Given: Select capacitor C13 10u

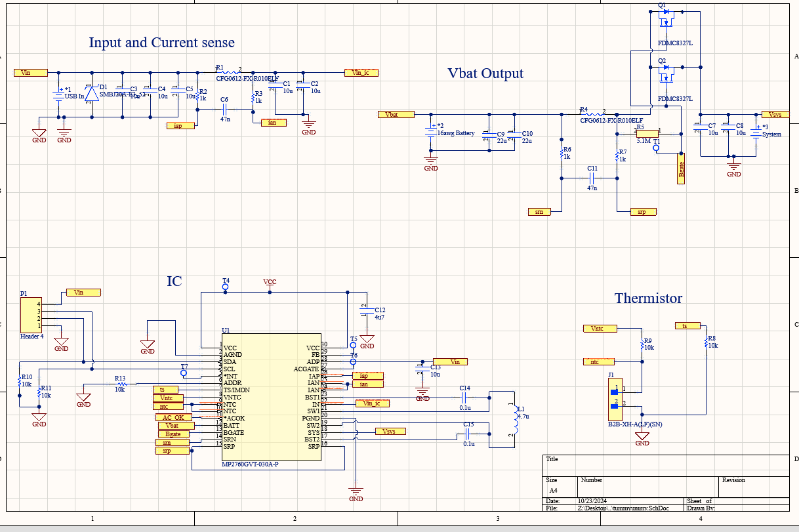Looking at the screenshot, I should tap(422, 370).
